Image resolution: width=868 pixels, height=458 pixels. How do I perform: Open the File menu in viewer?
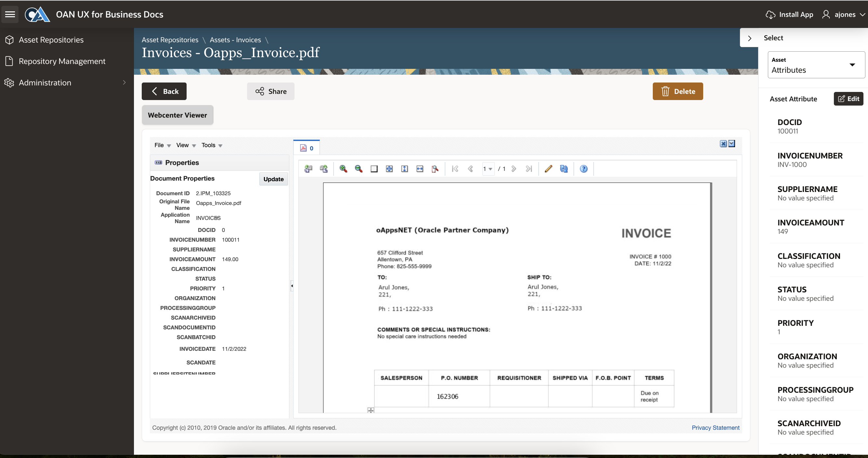pos(163,145)
